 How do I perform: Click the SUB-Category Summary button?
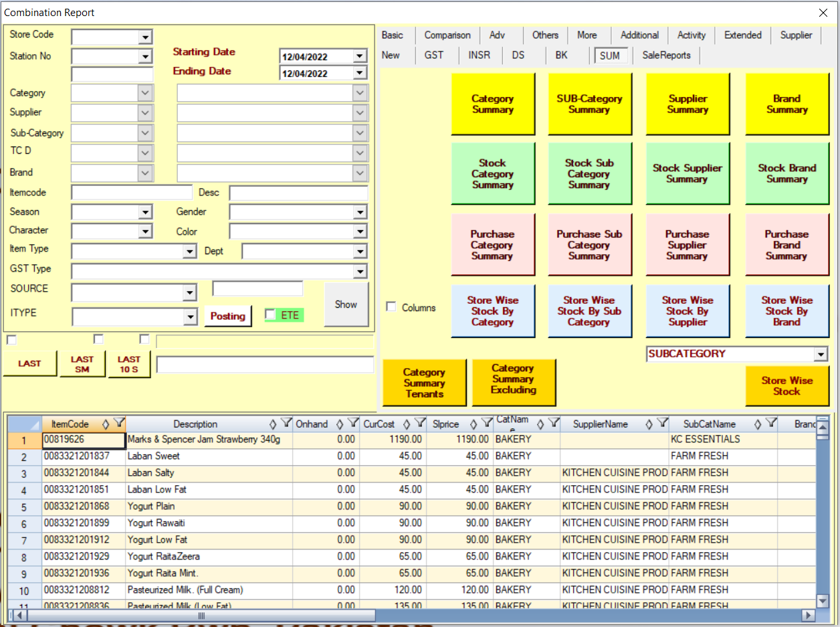pos(589,104)
